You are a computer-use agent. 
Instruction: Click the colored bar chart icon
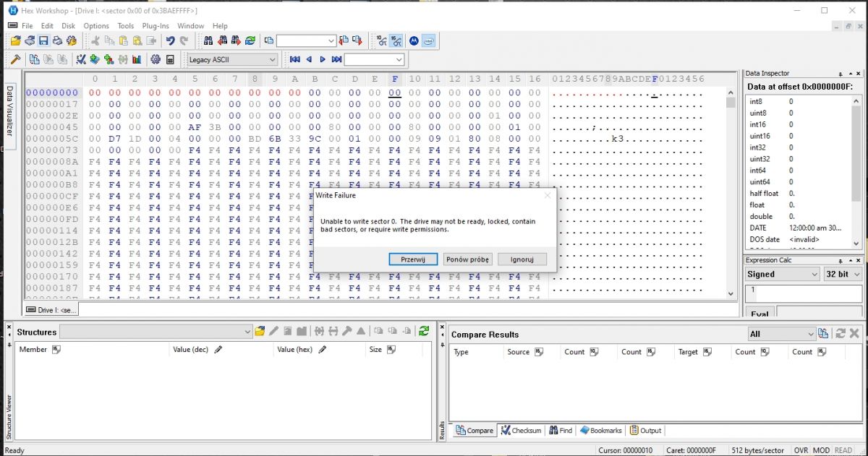pyautogui.click(x=137, y=59)
